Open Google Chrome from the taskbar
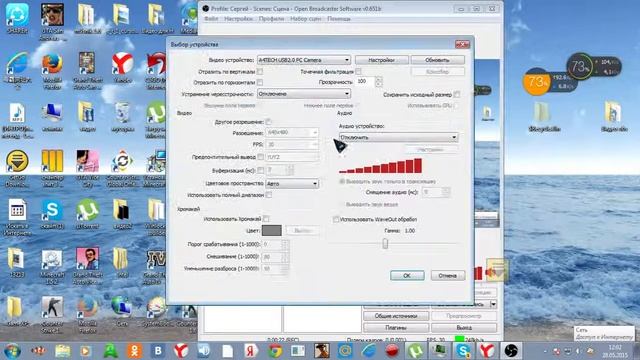This screenshot has width=640, height=360. 275,351
